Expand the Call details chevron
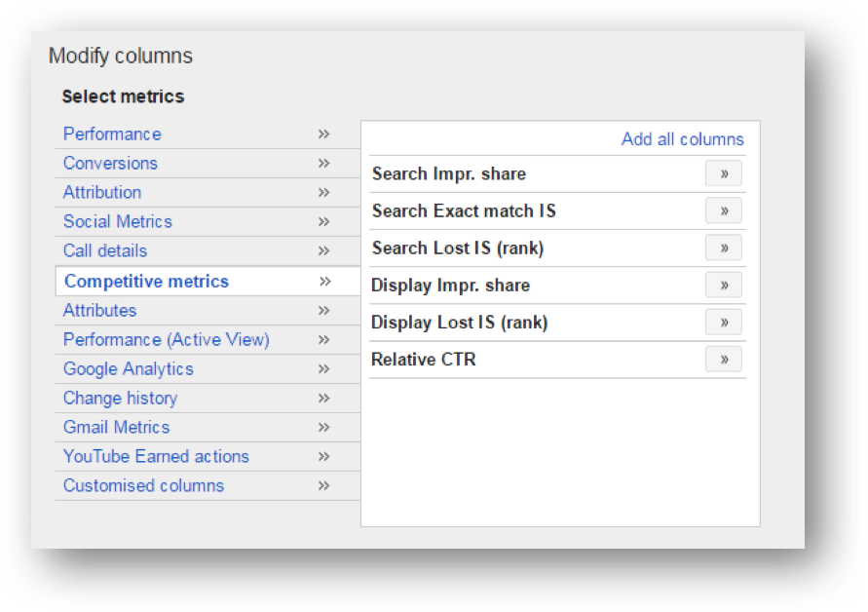The width and height of the screenshot is (868, 612). (x=324, y=251)
